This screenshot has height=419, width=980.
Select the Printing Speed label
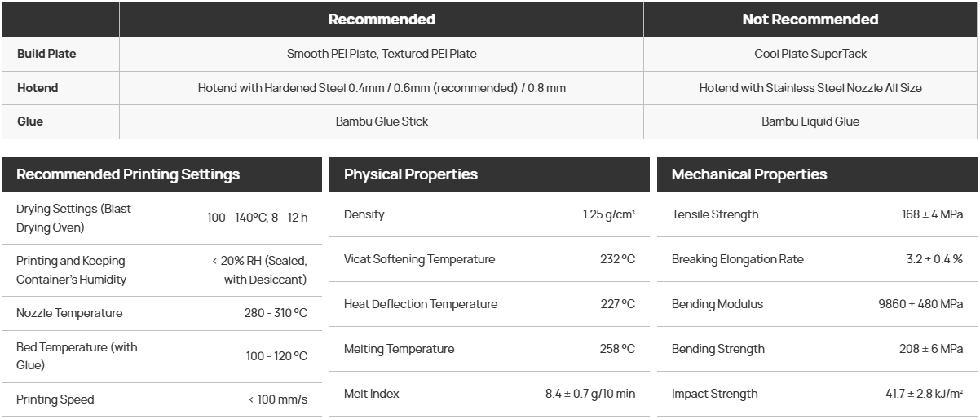click(55, 399)
